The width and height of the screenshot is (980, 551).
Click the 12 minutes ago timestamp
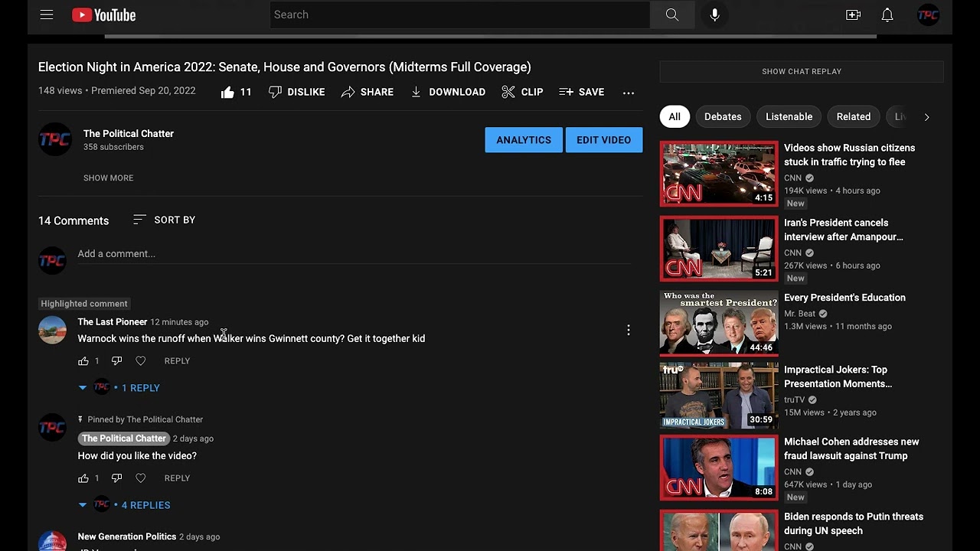(179, 322)
